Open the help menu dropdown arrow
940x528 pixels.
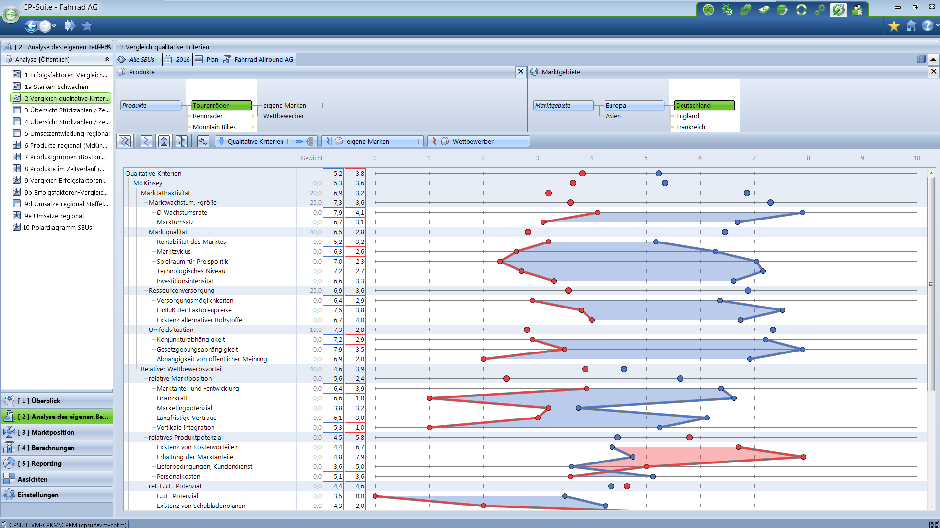[936, 26]
